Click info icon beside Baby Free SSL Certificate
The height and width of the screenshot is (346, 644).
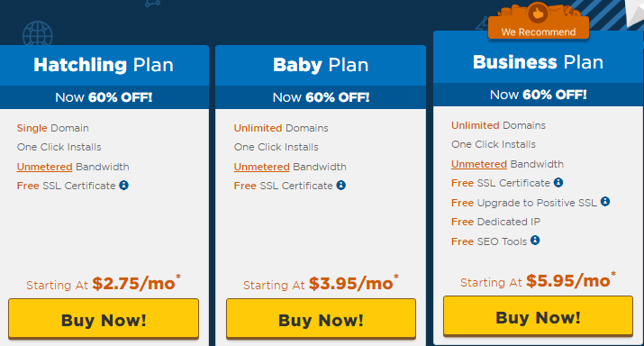click(x=340, y=186)
